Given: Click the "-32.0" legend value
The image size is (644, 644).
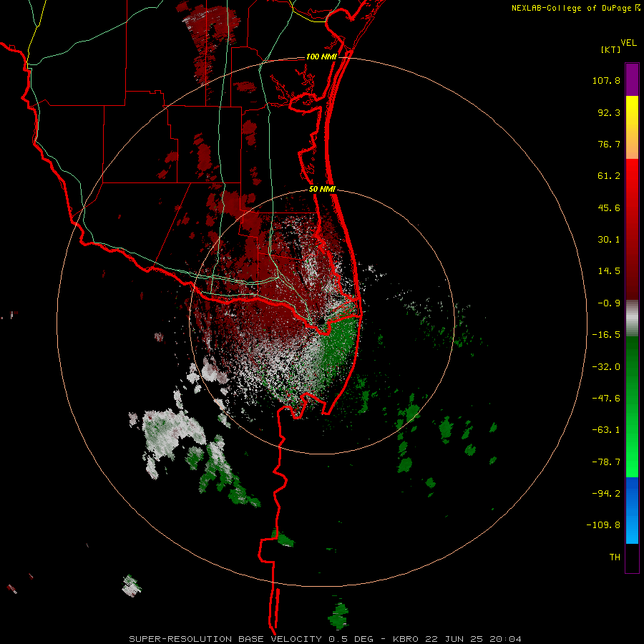Looking at the screenshot, I should (x=606, y=367).
